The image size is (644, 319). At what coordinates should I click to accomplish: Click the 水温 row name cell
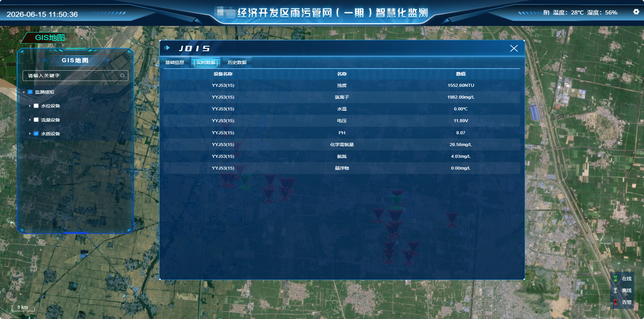coord(342,109)
